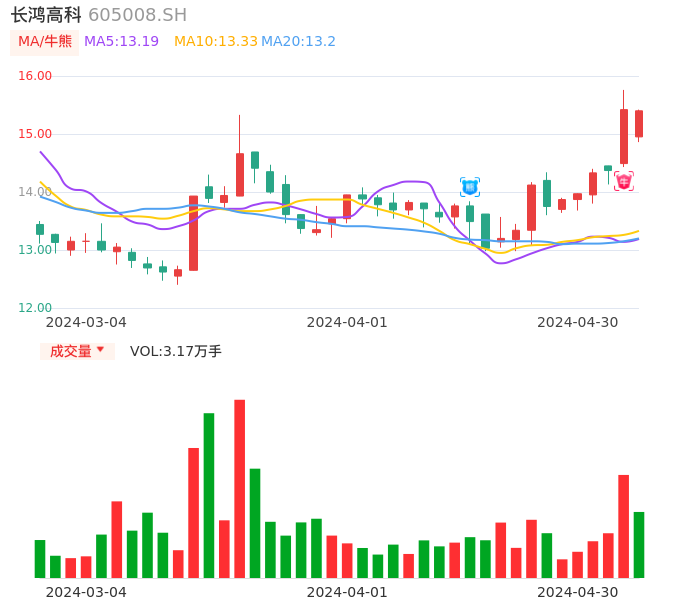The image size is (686, 606).
Task: Click the red bull signal marker icon
Action: click(623, 181)
